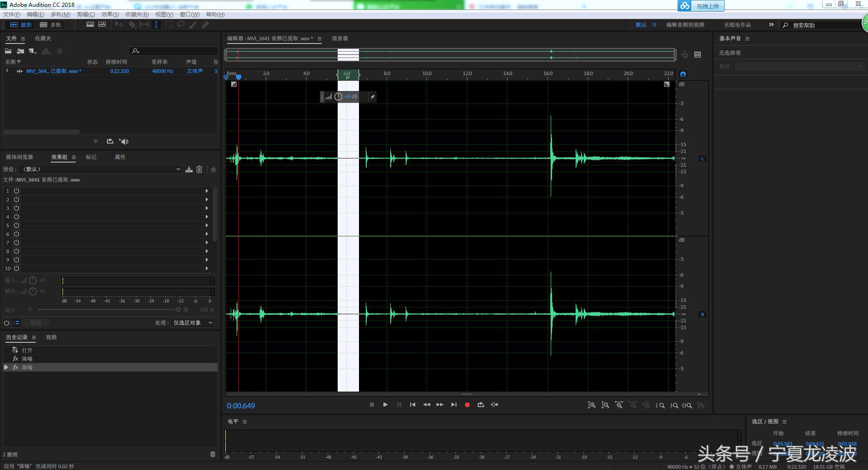Save effects preset icon

point(189,169)
